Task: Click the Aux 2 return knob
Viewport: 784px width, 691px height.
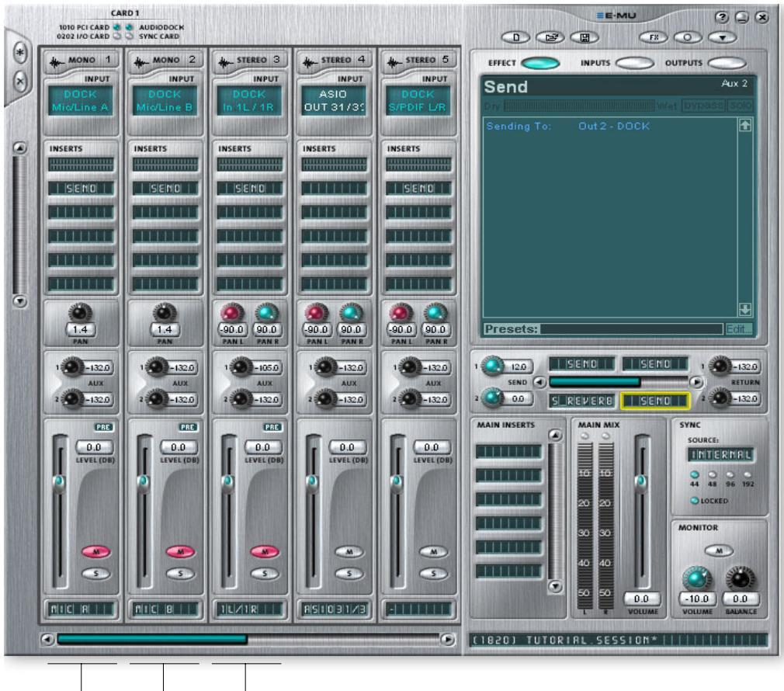Action: point(720,398)
